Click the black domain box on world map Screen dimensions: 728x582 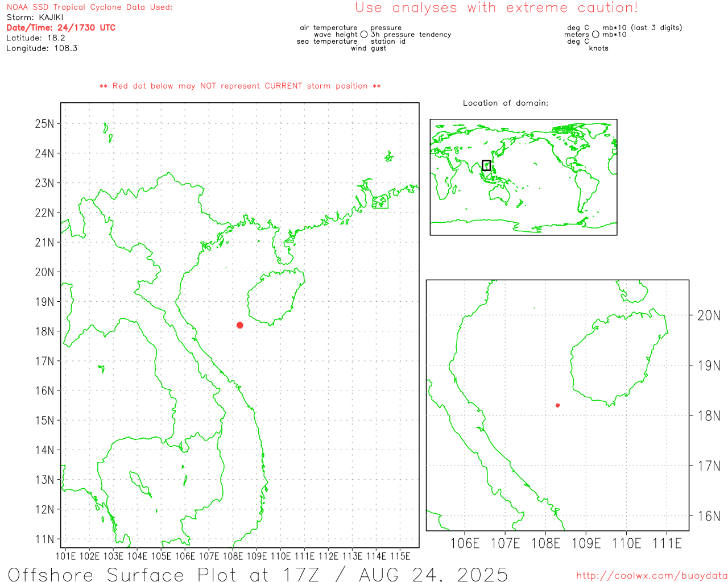[486, 165]
